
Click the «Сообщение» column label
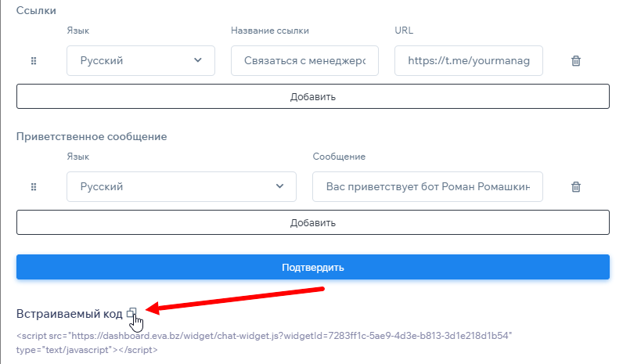point(339,157)
